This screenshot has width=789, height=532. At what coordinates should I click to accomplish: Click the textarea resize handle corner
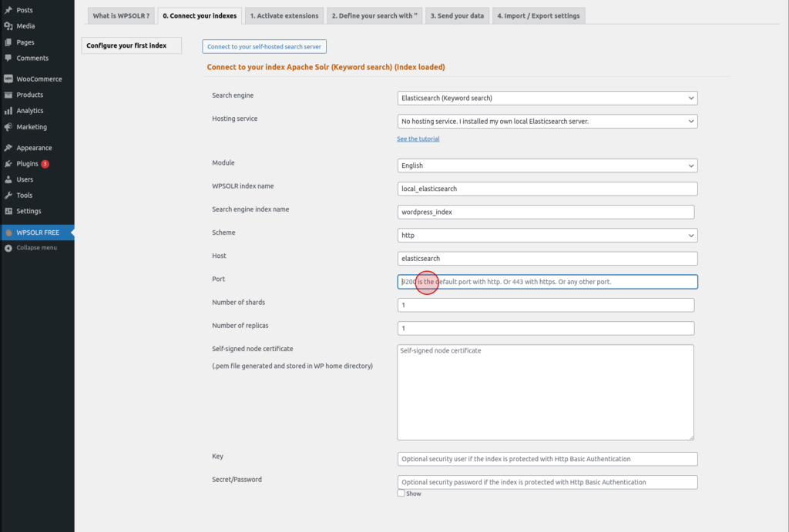point(691,437)
